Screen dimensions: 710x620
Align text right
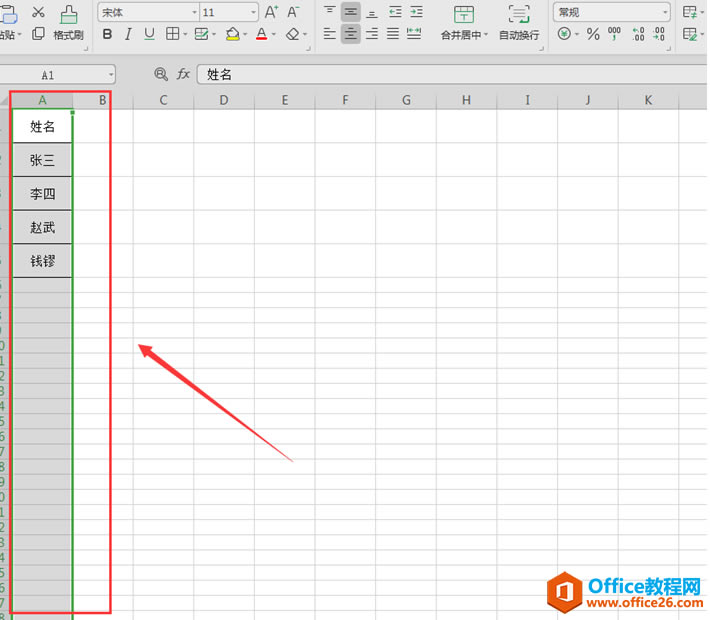point(372,34)
